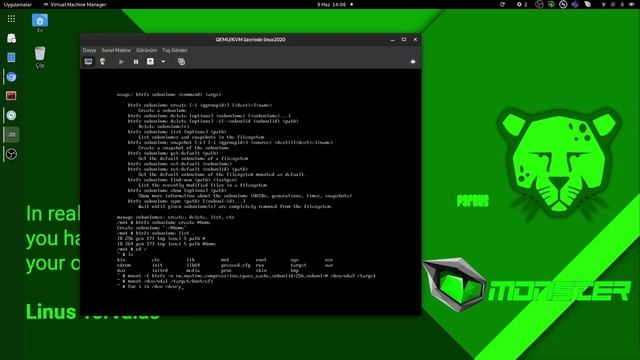This screenshot has height=360, width=640.
Task: Pause the virtual machine
Action: tap(136, 62)
